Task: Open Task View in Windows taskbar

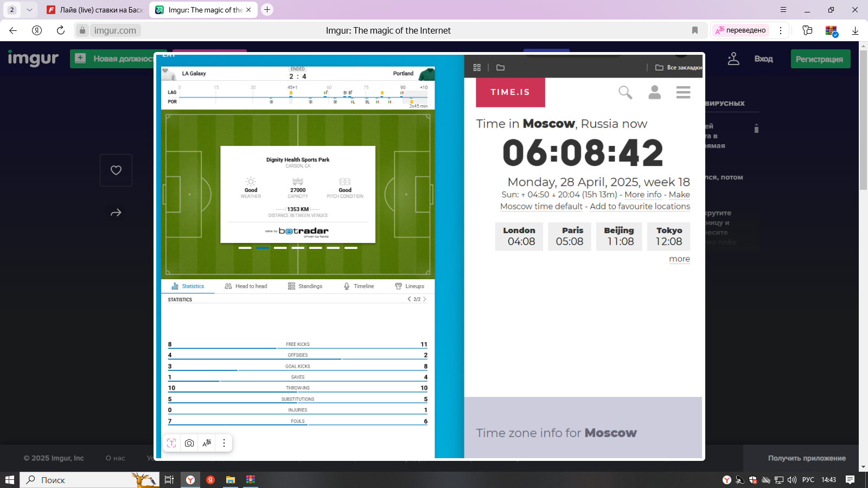Action: click(x=169, y=480)
